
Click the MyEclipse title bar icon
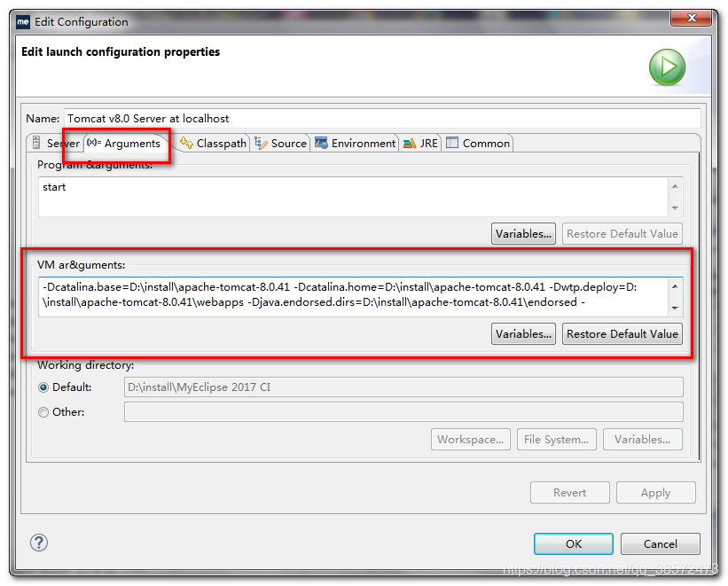point(23,22)
